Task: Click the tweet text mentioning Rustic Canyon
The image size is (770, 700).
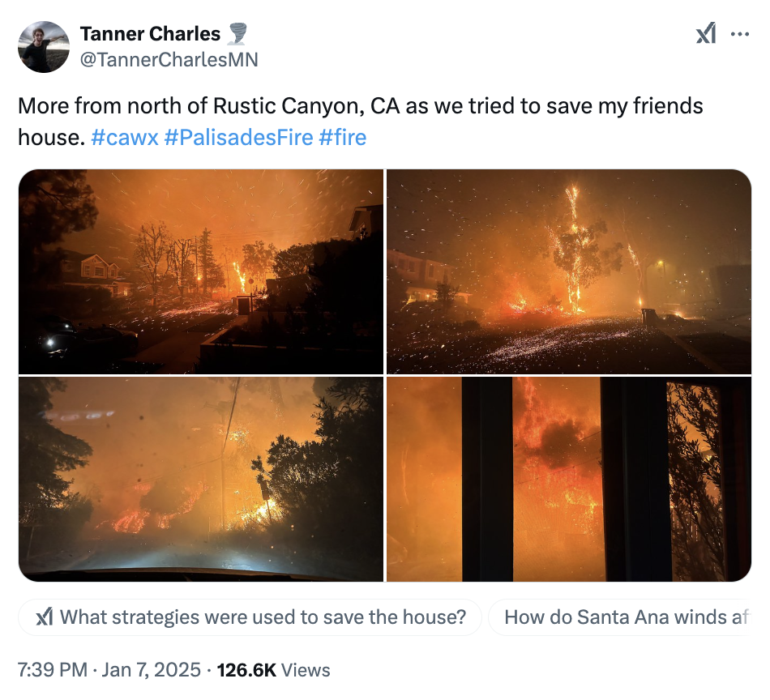Action: (x=360, y=106)
